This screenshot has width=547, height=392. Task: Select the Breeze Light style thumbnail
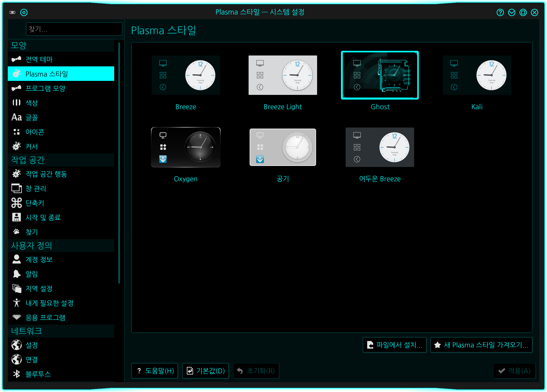283,75
